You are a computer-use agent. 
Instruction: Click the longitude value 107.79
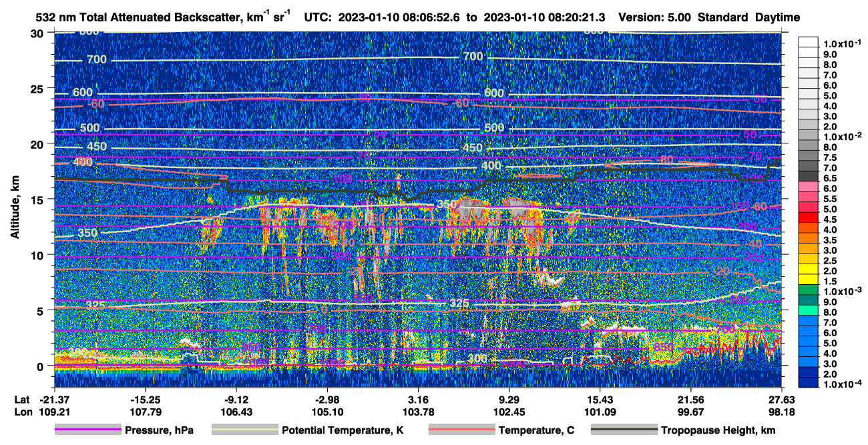[145, 412]
